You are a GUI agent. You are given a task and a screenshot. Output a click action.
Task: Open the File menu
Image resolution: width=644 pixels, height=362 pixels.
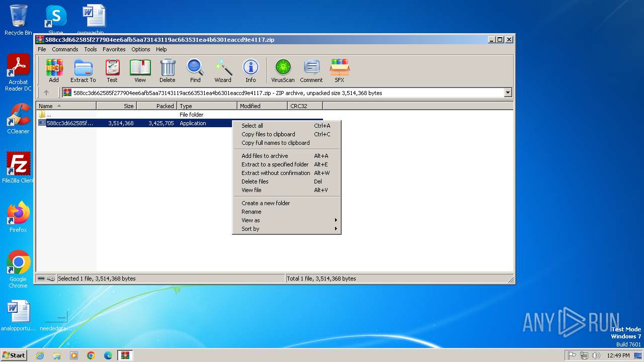coord(42,49)
